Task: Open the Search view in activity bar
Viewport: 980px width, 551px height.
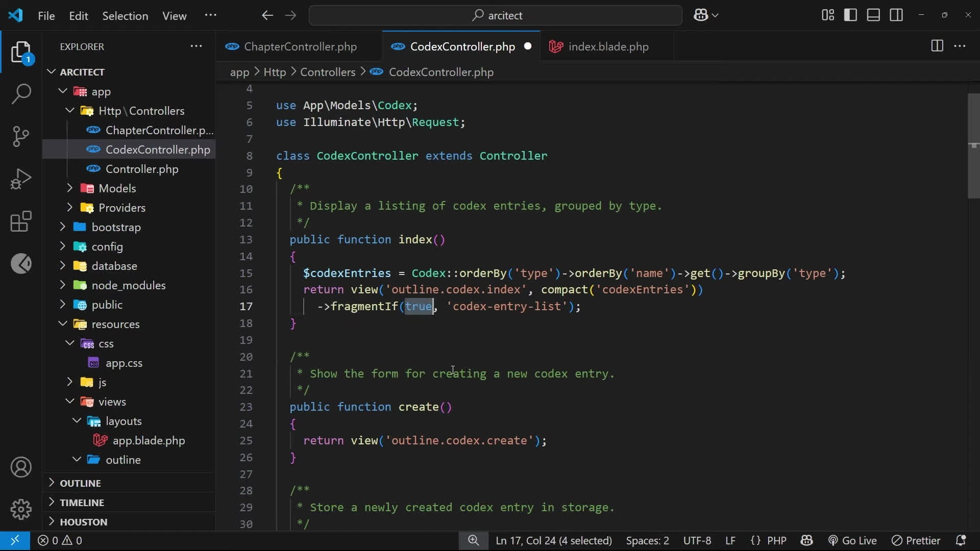Action: (21, 94)
